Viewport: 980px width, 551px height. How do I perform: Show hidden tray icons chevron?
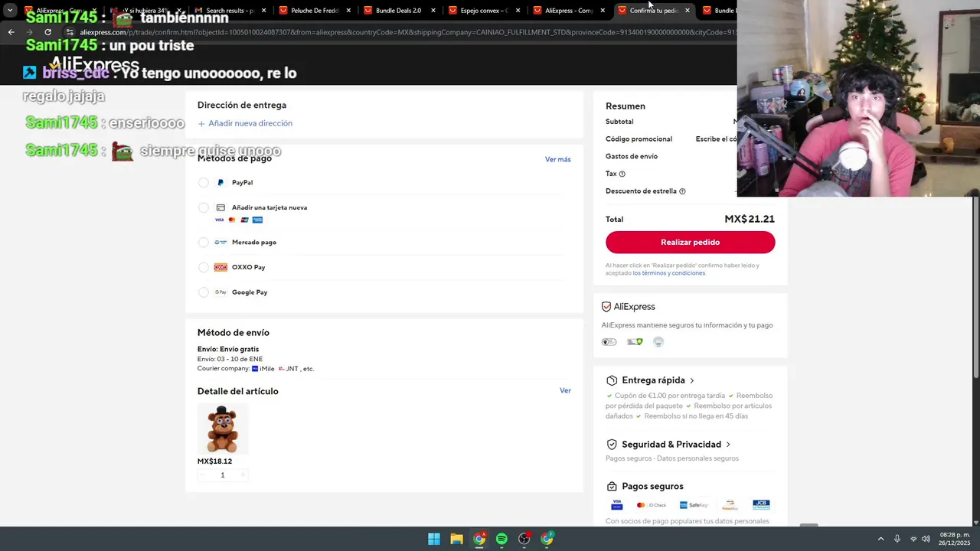(880, 539)
